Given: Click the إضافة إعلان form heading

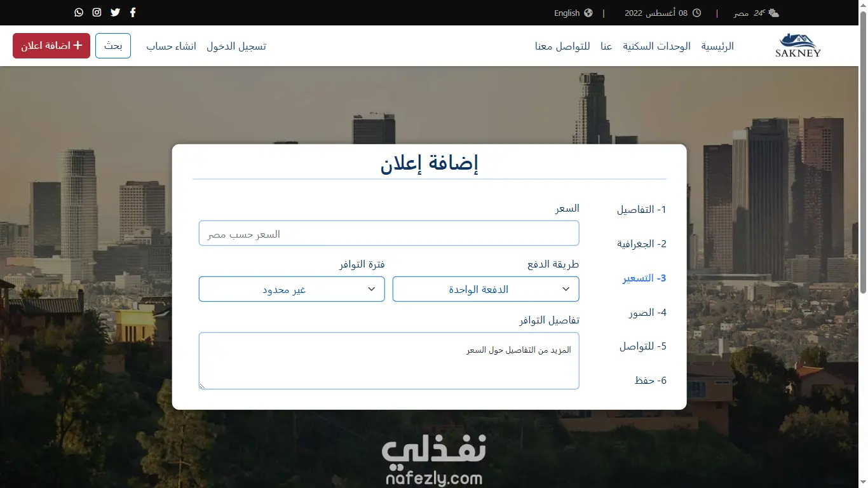Looking at the screenshot, I should click(429, 163).
